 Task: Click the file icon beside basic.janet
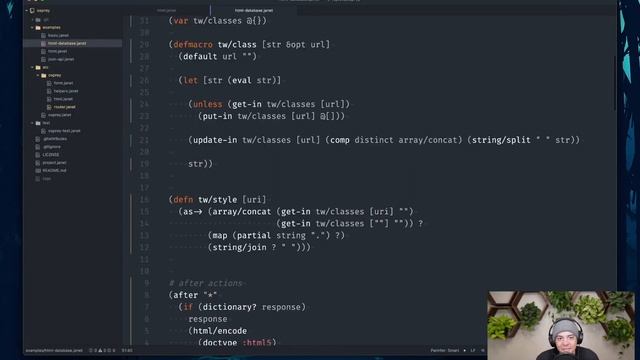(x=43, y=36)
